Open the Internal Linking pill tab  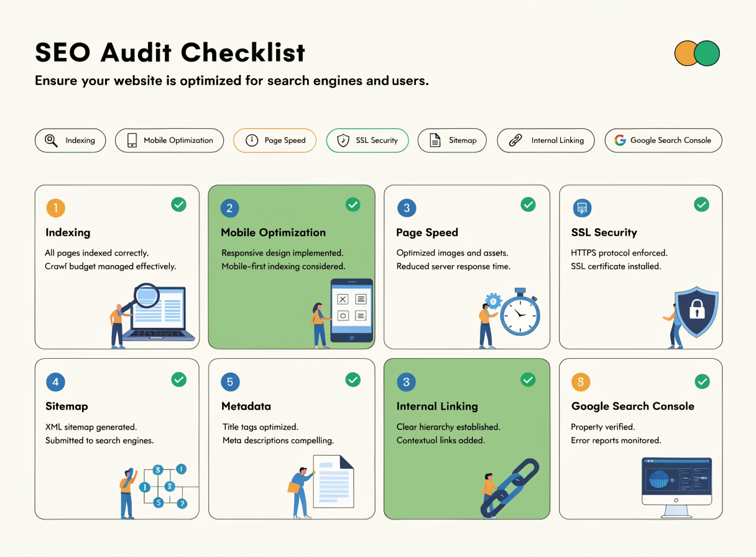[x=546, y=140]
